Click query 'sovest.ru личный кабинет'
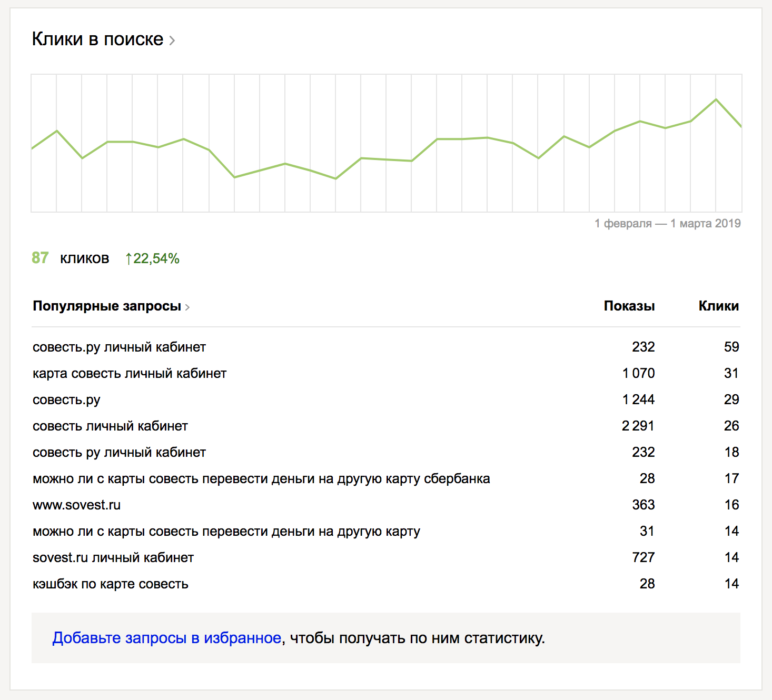This screenshot has width=772, height=700. pos(113,558)
